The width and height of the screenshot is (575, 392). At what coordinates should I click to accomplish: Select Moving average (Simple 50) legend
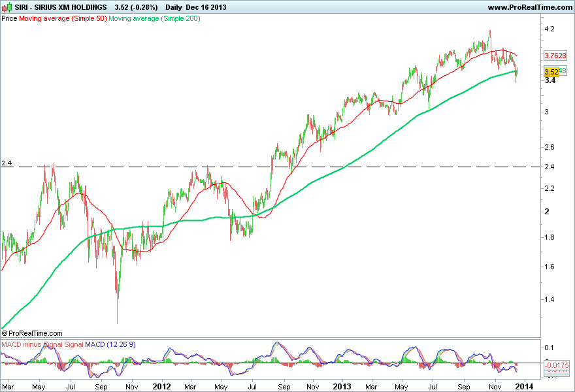coord(63,18)
